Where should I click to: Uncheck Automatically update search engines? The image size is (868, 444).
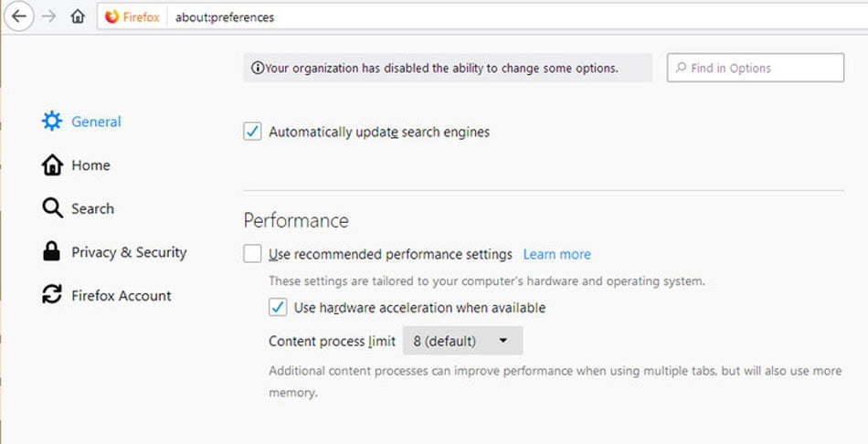pyautogui.click(x=252, y=132)
